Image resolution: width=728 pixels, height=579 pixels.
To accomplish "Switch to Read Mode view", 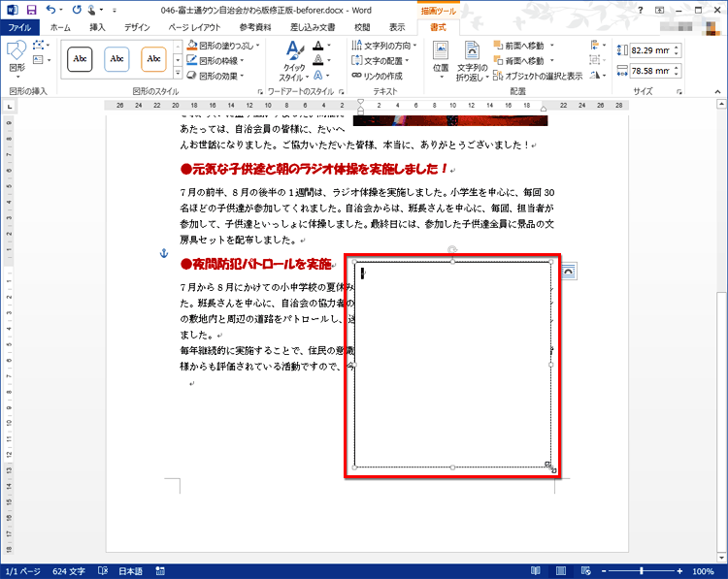I will click(536, 571).
